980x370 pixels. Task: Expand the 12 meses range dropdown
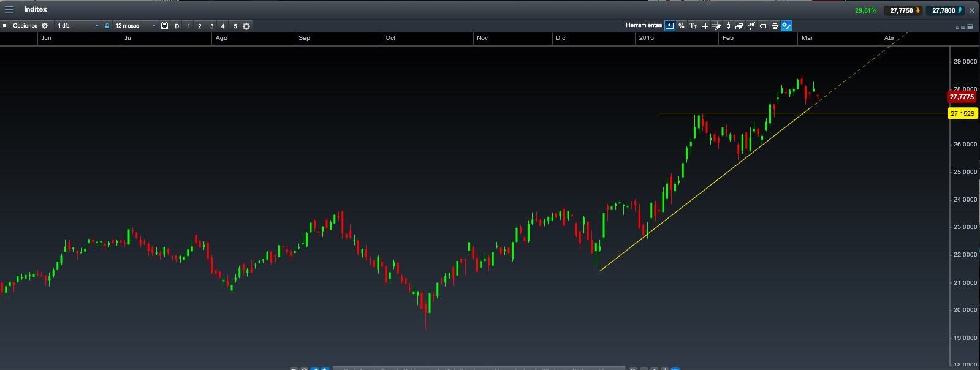[135, 26]
